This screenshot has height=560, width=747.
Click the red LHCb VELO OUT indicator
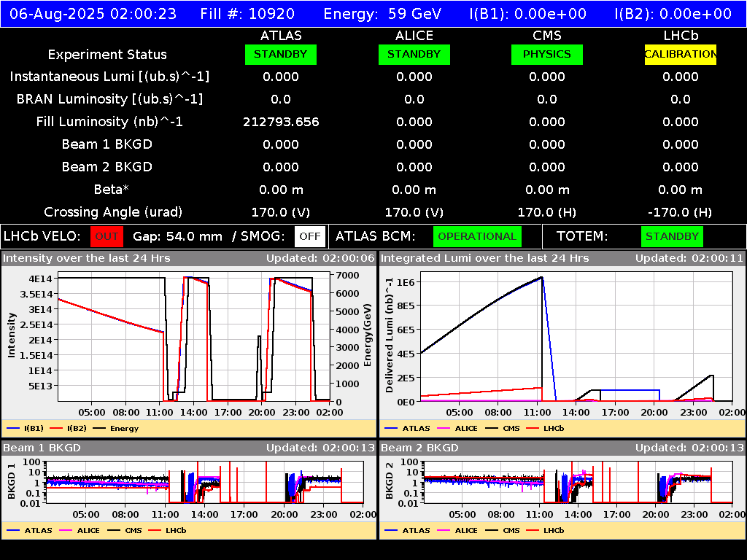pos(107,236)
